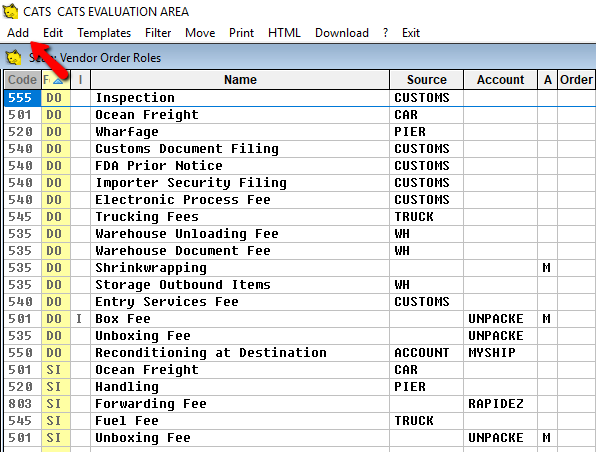Click the SI cell in Handling row
This screenshot has height=452, width=596.
coord(56,387)
